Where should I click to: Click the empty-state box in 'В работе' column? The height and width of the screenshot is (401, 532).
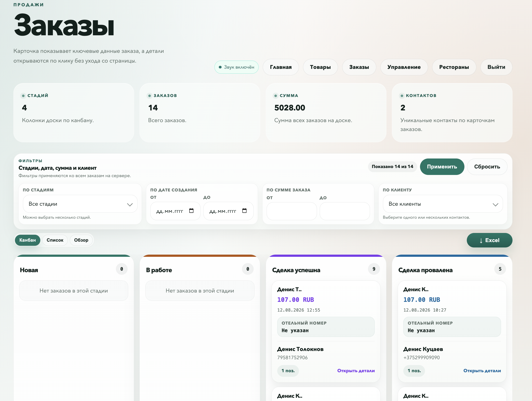(x=200, y=290)
